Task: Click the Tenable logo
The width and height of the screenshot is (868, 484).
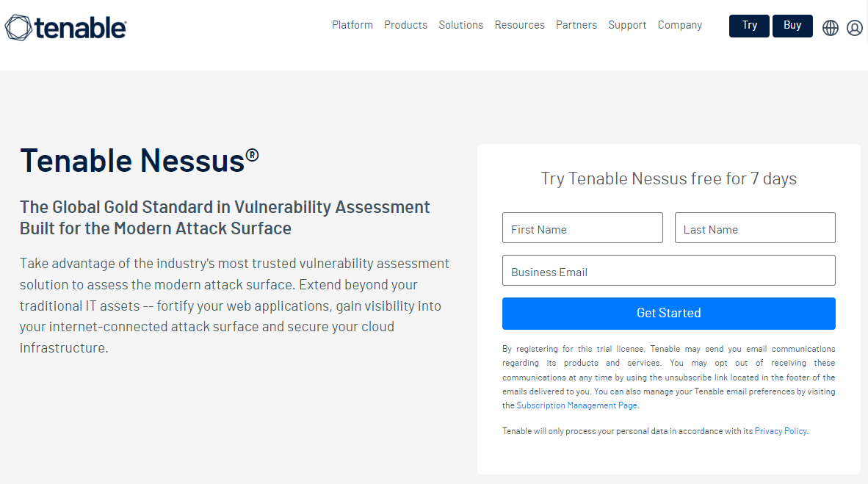Action: (x=65, y=27)
